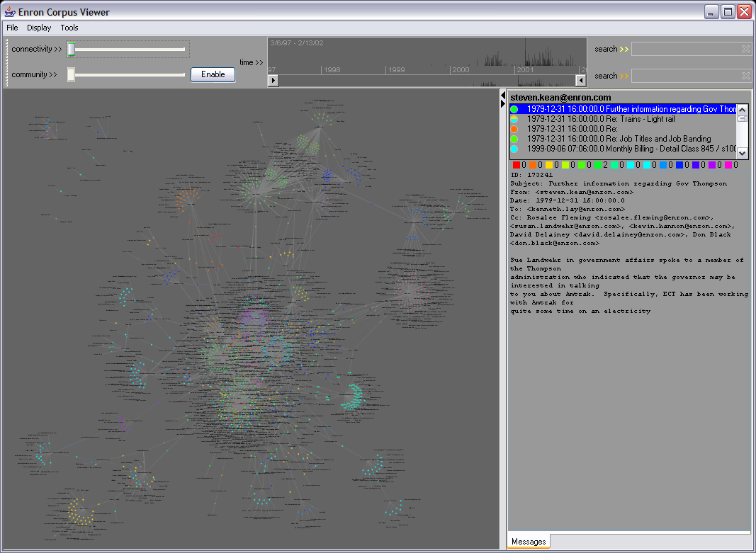Click the toolbar's dotted grip handle
The height and width of the screenshot is (553, 756).
(7, 62)
